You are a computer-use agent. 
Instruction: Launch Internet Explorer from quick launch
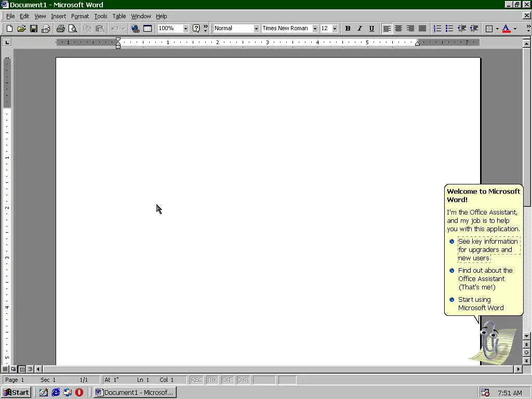click(x=56, y=392)
